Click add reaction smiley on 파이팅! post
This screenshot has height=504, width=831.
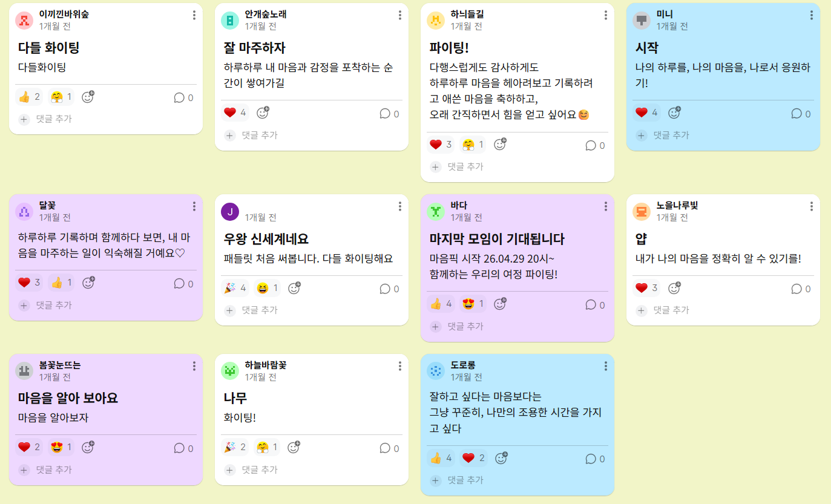point(499,145)
